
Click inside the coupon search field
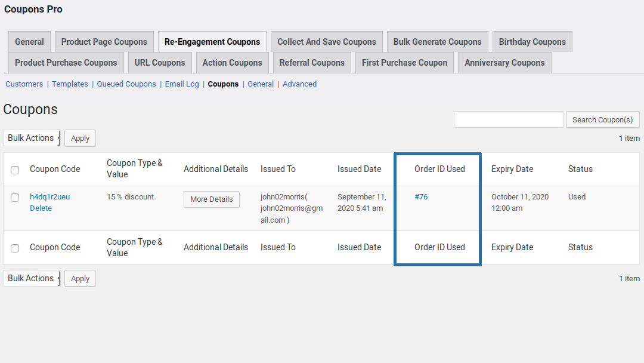[x=508, y=119]
